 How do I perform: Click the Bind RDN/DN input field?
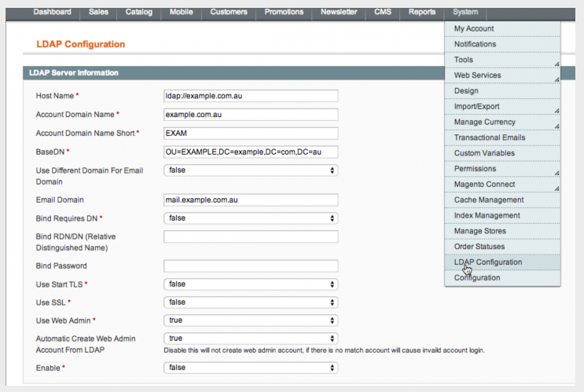click(251, 236)
